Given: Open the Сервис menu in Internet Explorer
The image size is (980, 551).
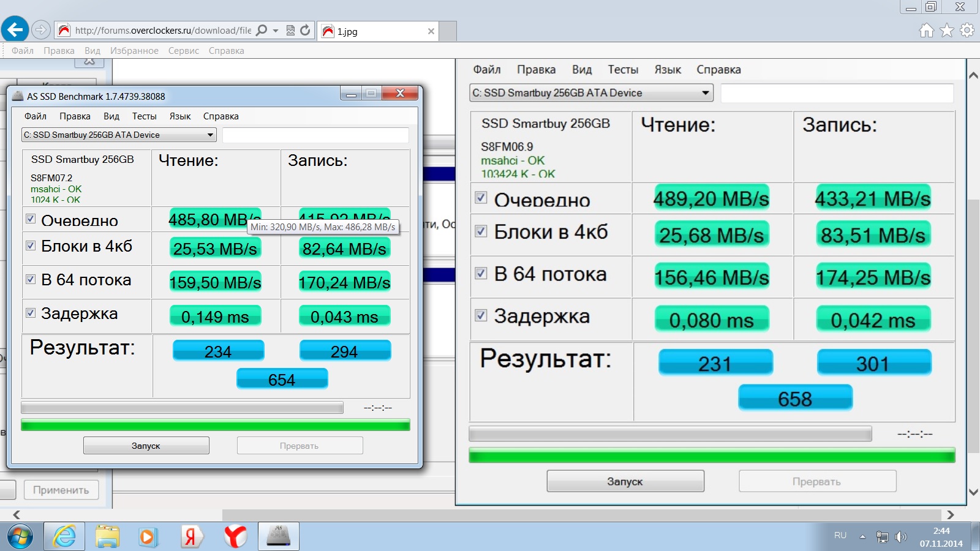Looking at the screenshot, I should click(184, 51).
